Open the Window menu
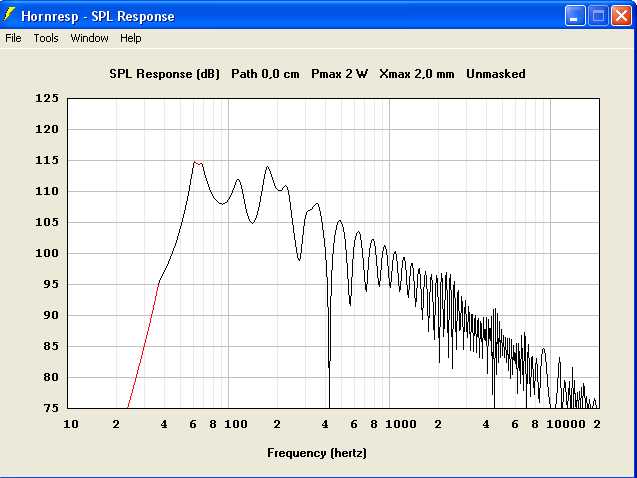Viewport: 637px width, 478px height. pyautogui.click(x=89, y=38)
